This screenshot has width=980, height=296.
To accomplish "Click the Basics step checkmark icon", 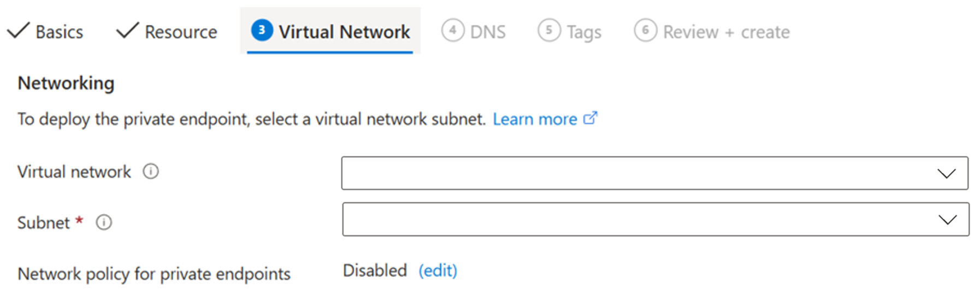I will pos(18,30).
